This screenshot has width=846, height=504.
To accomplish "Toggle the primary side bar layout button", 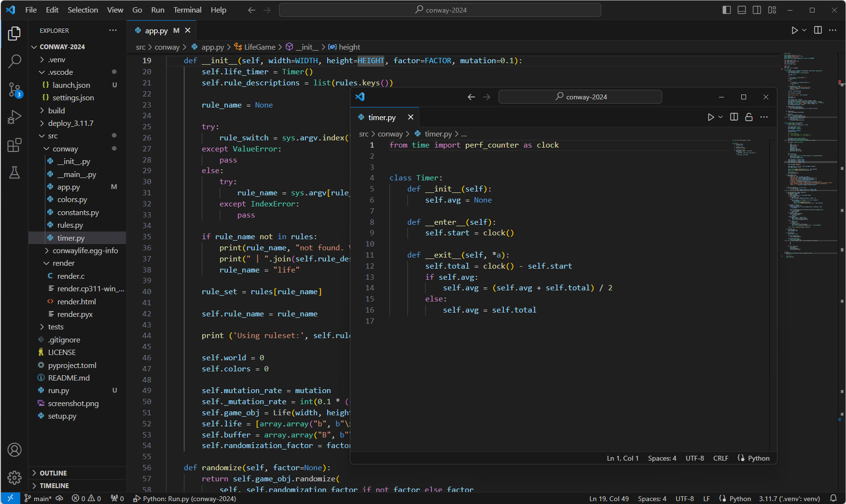I will (x=726, y=10).
